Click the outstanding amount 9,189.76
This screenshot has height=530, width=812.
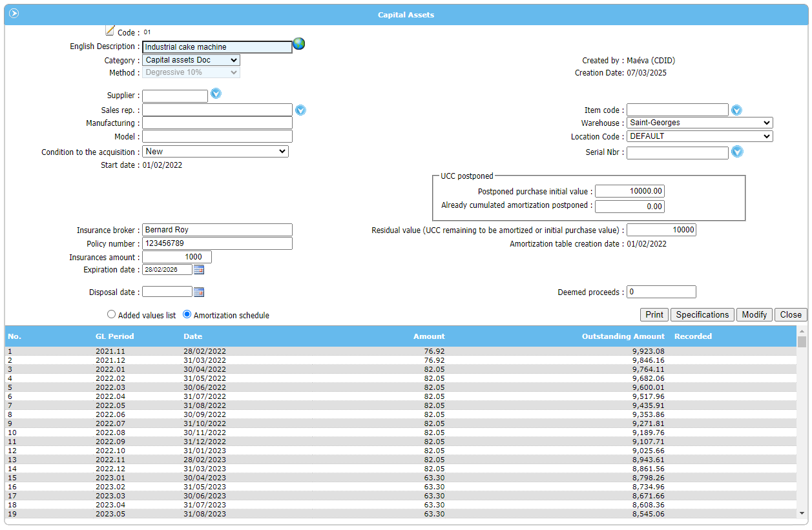pyautogui.click(x=648, y=433)
